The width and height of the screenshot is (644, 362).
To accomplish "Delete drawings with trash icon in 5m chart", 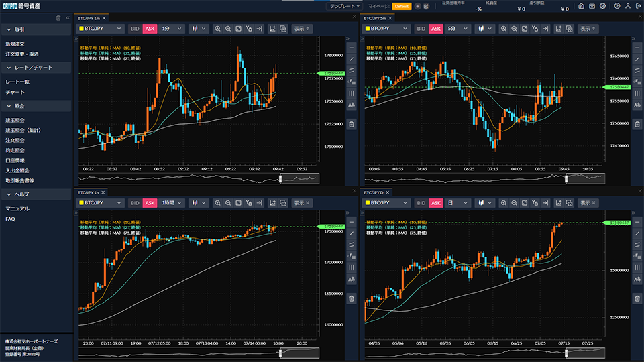I will [x=637, y=125].
